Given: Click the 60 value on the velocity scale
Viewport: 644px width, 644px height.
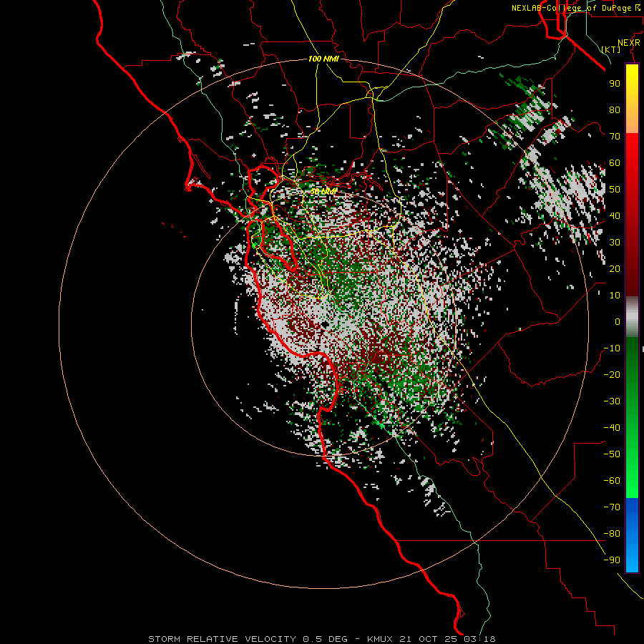Looking at the screenshot, I should (x=615, y=163).
